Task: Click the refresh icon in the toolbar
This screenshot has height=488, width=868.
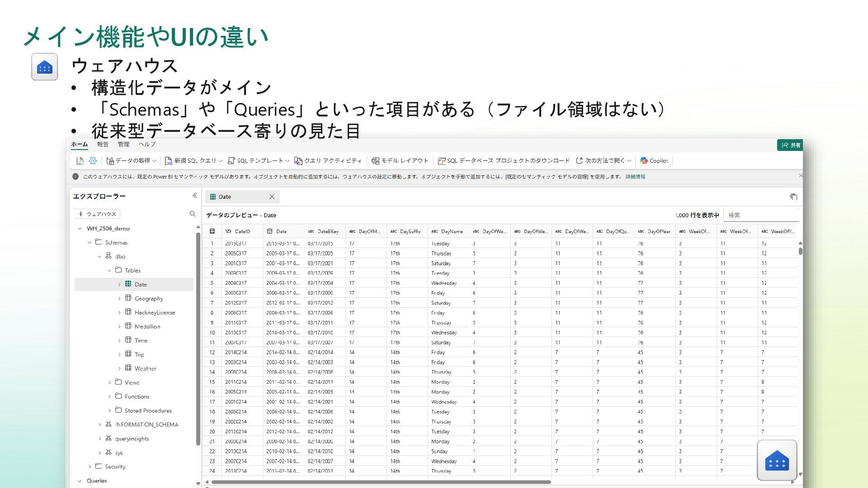Action: pos(80,161)
